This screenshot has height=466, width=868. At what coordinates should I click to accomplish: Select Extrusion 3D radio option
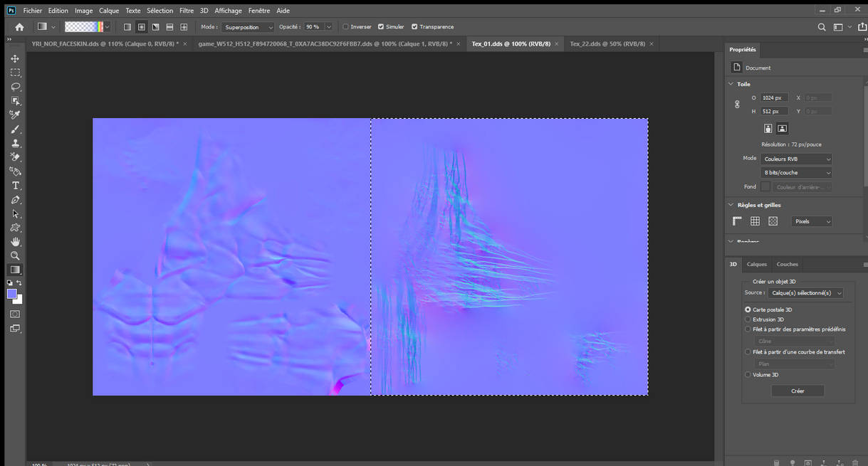(748, 319)
